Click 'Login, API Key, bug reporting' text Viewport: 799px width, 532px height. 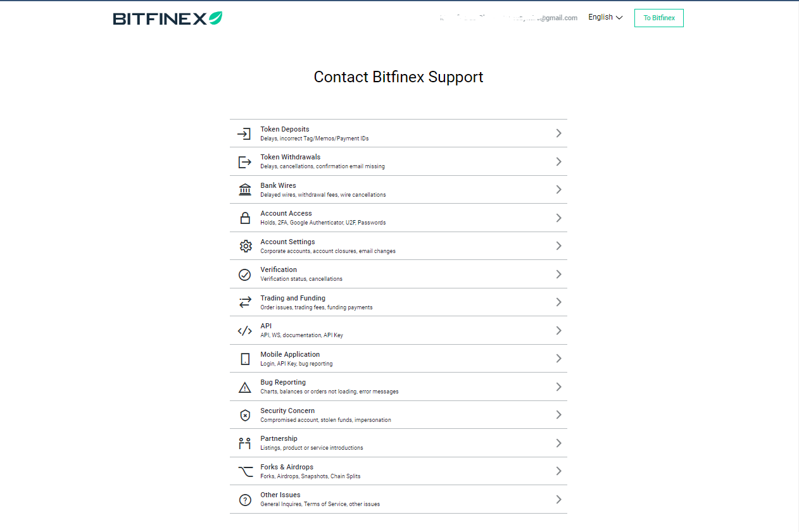(296, 364)
